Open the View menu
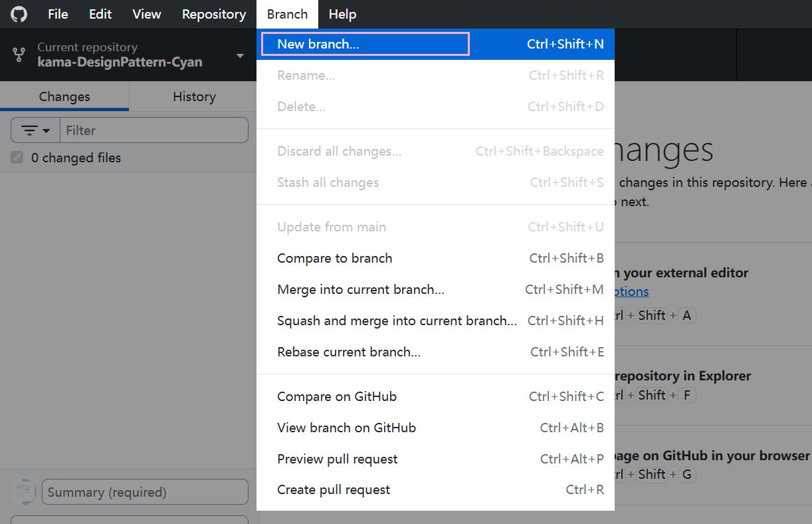Viewport: 812px width, 524px height. (x=146, y=14)
